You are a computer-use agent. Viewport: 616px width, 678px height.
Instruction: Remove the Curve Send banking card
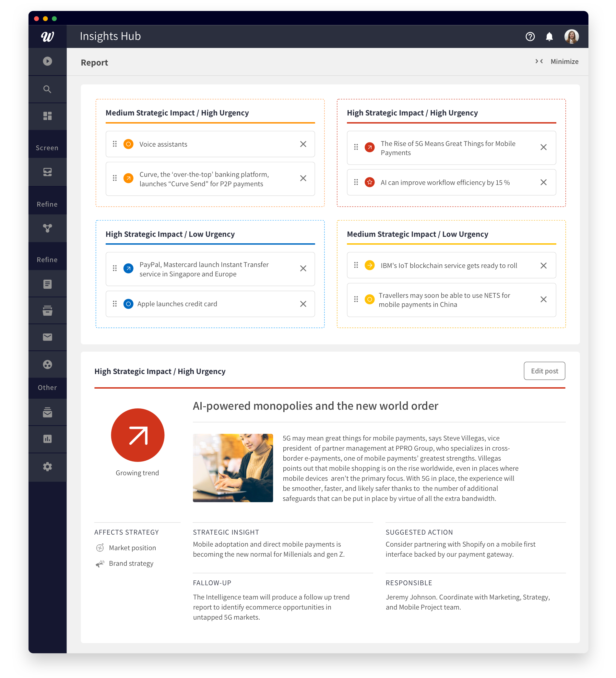[x=303, y=178]
